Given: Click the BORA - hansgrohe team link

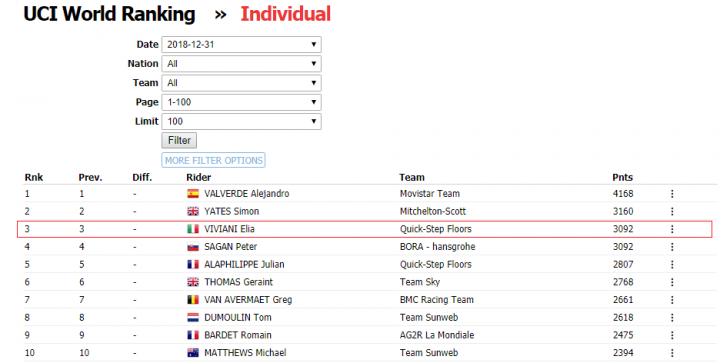Looking at the screenshot, I should click(x=438, y=247).
